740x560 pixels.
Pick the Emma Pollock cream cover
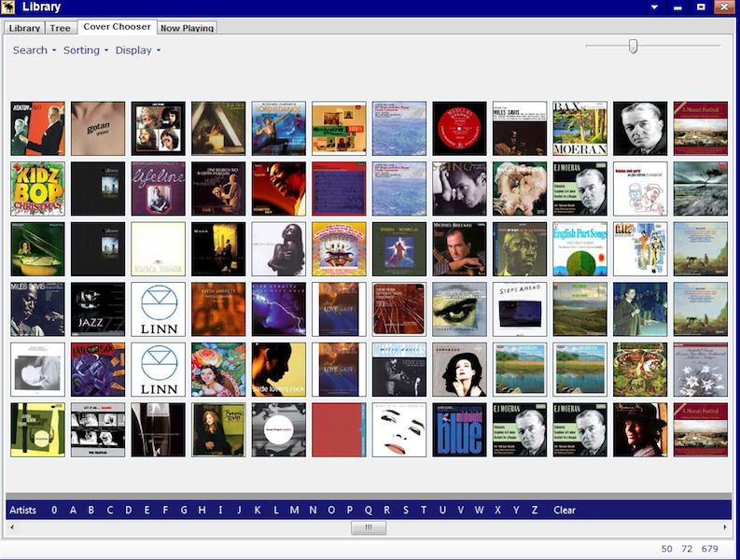pos(158,249)
